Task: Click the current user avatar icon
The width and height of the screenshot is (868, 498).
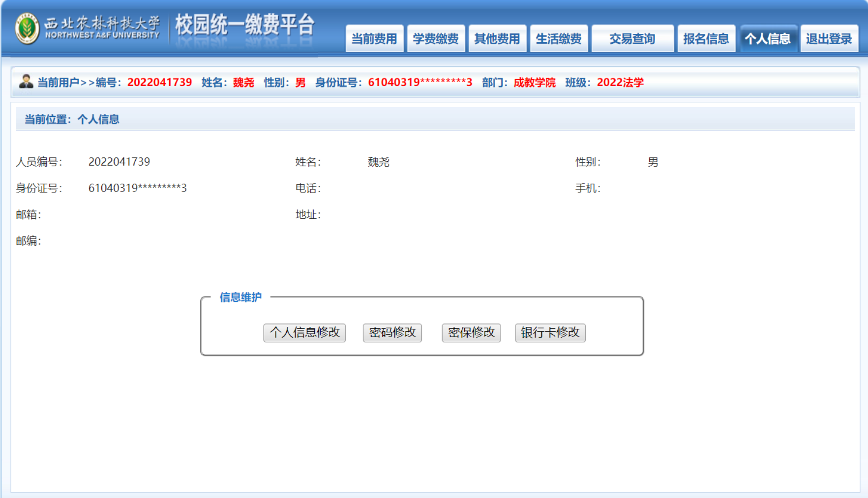Action: click(26, 82)
